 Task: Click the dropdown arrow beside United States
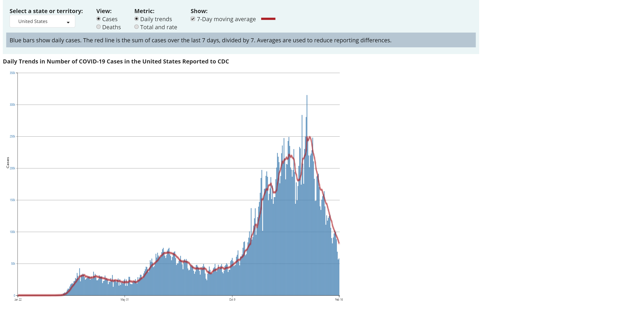(68, 22)
